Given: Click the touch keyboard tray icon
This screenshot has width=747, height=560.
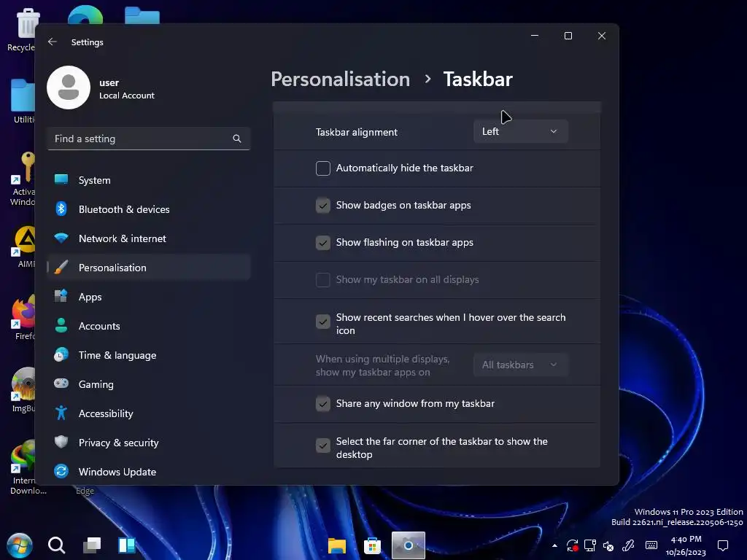Looking at the screenshot, I should (x=651, y=545).
